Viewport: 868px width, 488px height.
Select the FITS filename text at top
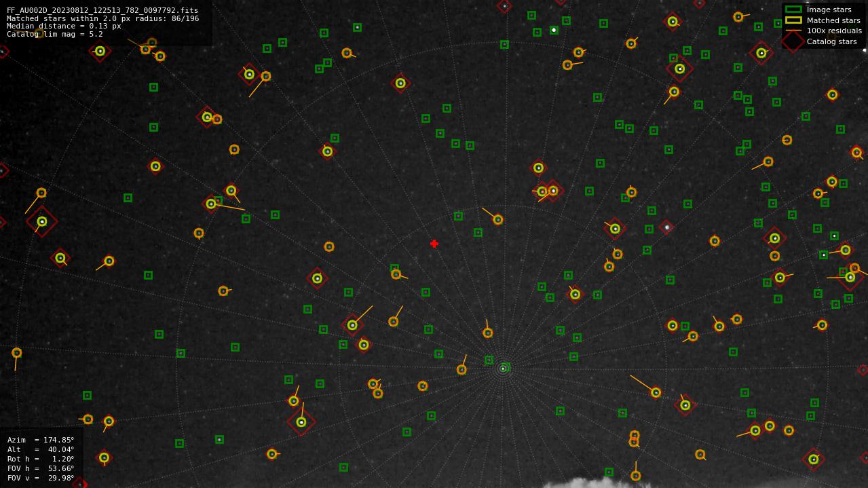(102, 11)
